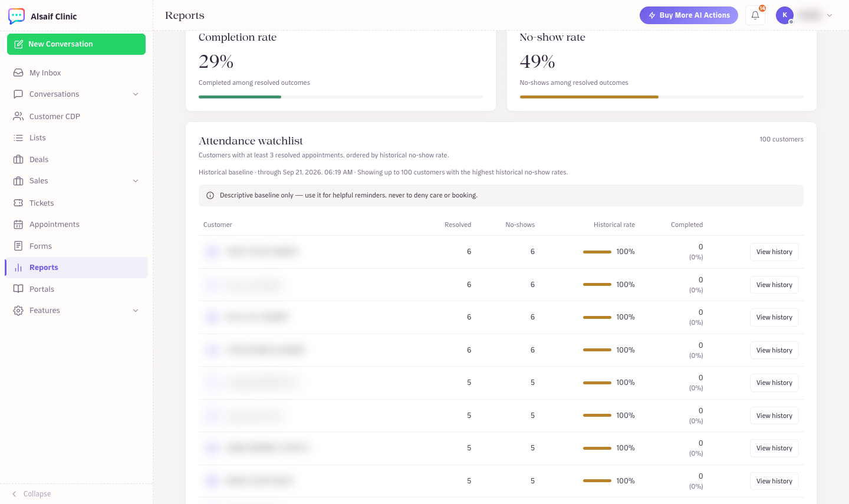Image resolution: width=849 pixels, height=504 pixels.
Task: Click the Alsaif Clinic chat logo icon
Action: tap(17, 16)
